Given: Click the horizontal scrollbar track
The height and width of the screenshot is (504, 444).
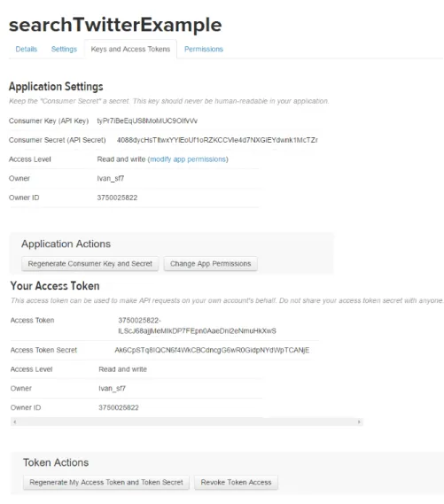Looking at the screenshot, I should coord(187,422).
